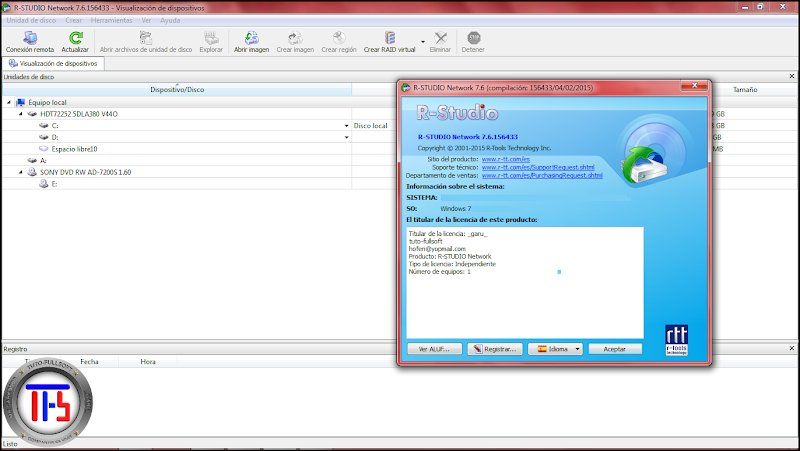
Task: Select the HDT72252 hard disk icon
Action: (32, 114)
